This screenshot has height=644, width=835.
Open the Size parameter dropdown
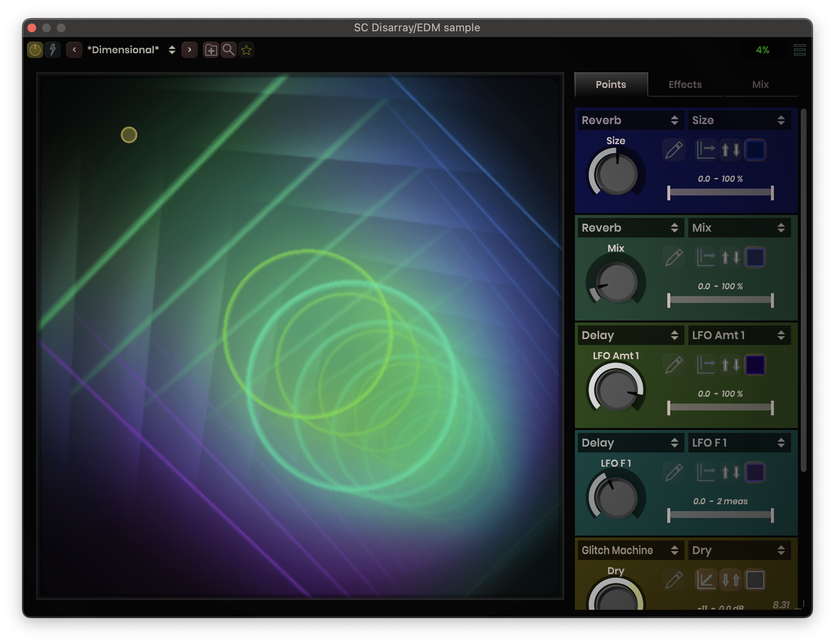click(739, 120)
